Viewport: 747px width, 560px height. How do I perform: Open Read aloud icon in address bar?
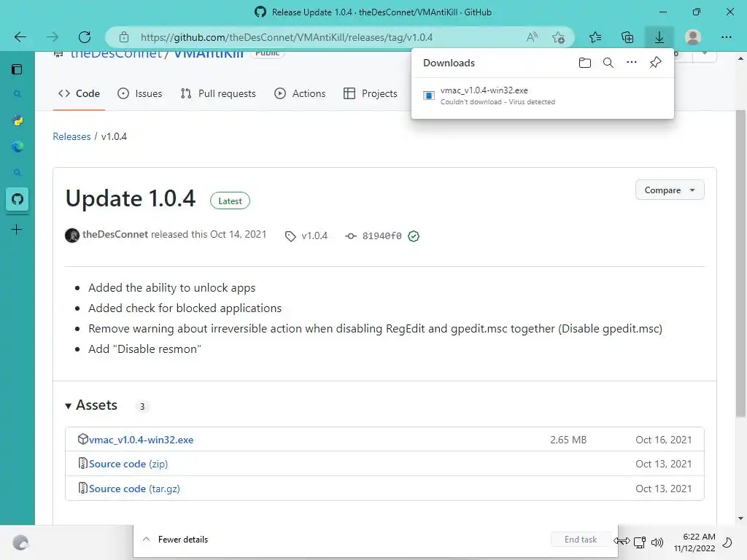tap(532, 37)
